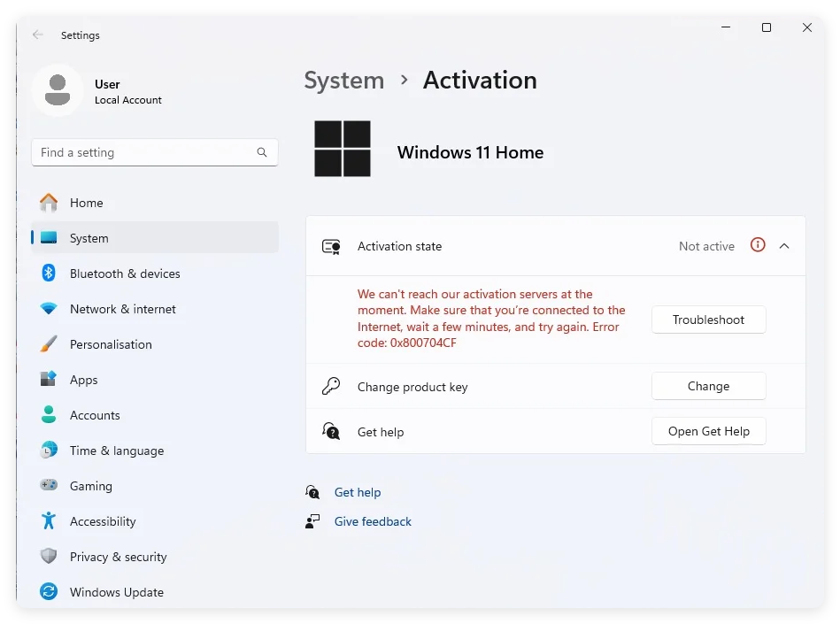
Task: Click the Network wifi icon in sidebar
Action: click(49, 309)
